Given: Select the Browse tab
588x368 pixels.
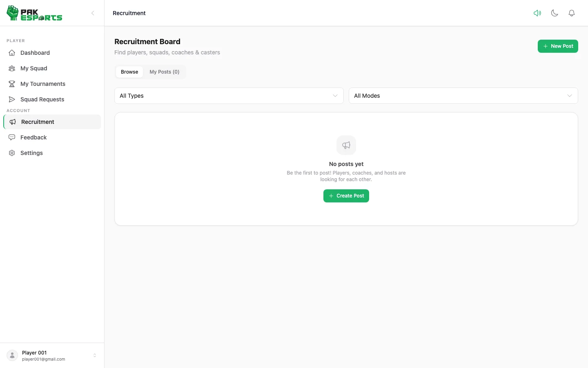Looking at the screenshot, I should (129, 72).
